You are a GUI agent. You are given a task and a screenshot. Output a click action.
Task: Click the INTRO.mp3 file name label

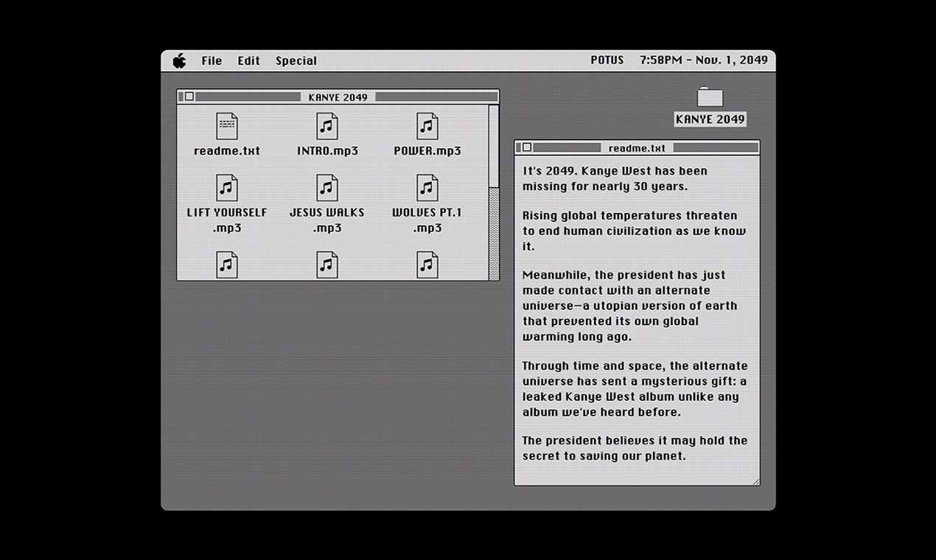(327, 150)
